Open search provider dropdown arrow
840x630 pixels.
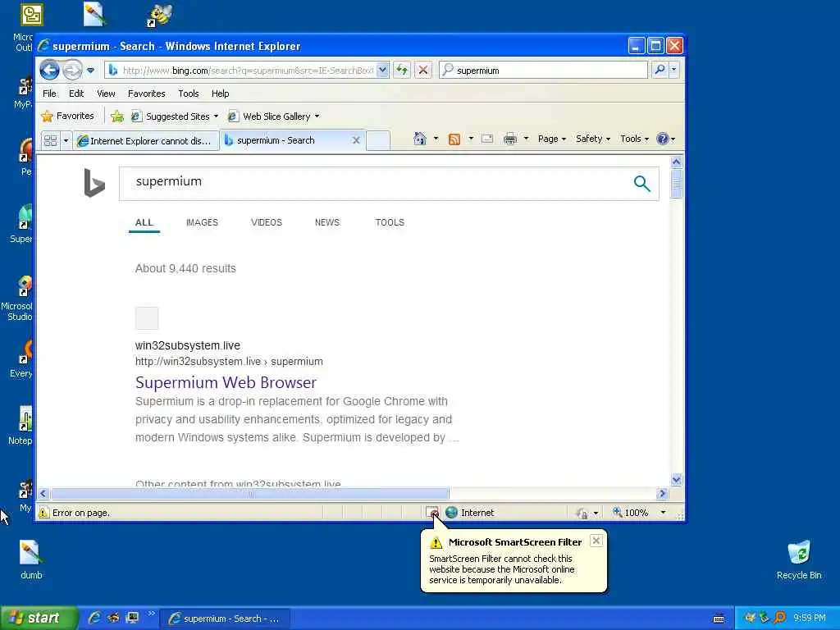[674, 70]
